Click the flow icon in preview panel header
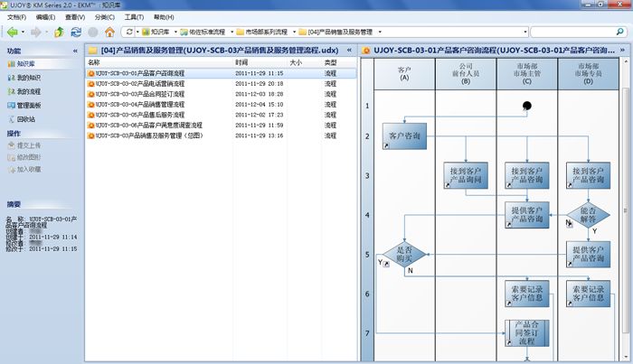 pyautogui.click(x=366, y=51)
